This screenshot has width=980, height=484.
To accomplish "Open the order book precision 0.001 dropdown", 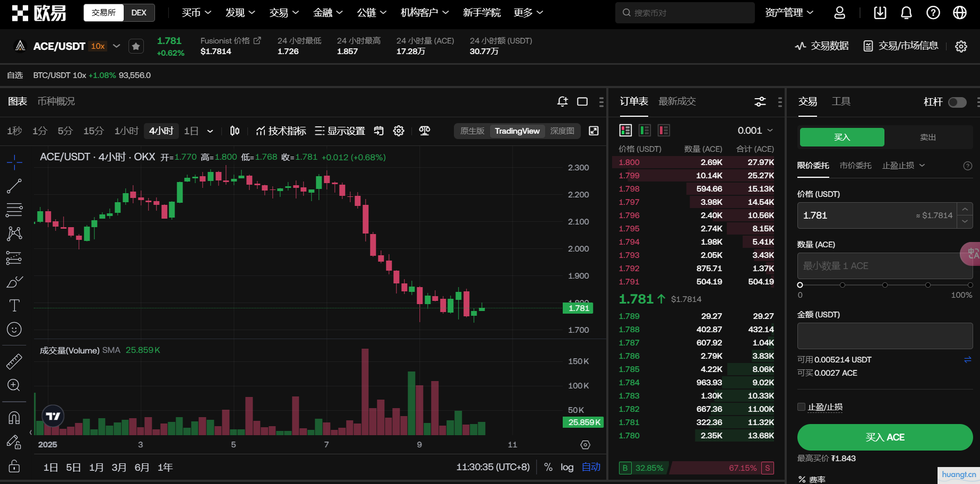I will [x=755, y=131].
